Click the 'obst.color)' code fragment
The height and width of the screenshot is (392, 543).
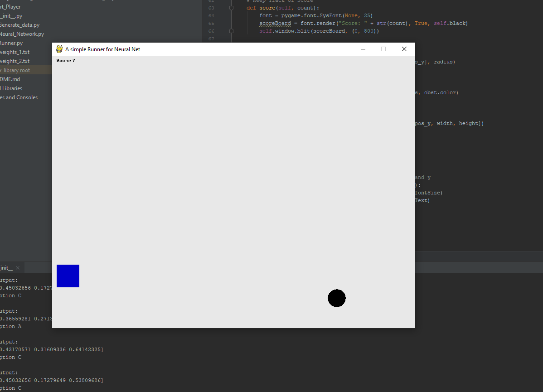pyautogui.click(x=441, y=92)
